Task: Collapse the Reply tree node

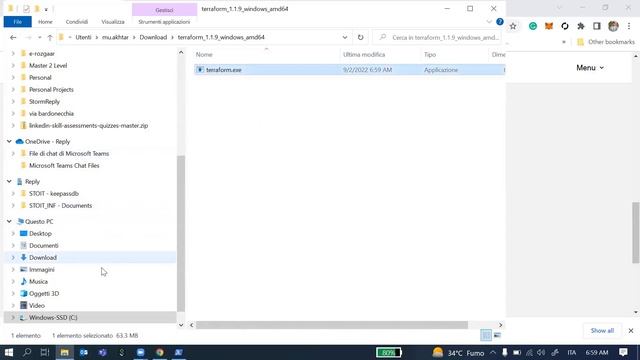Action: click(9, 182)
